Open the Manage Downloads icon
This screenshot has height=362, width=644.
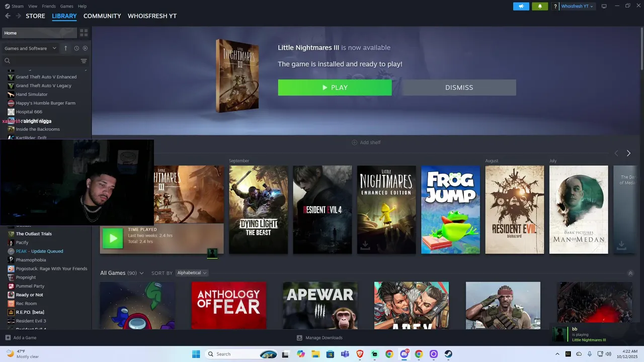pyautogui.click(x=299, y=338)
